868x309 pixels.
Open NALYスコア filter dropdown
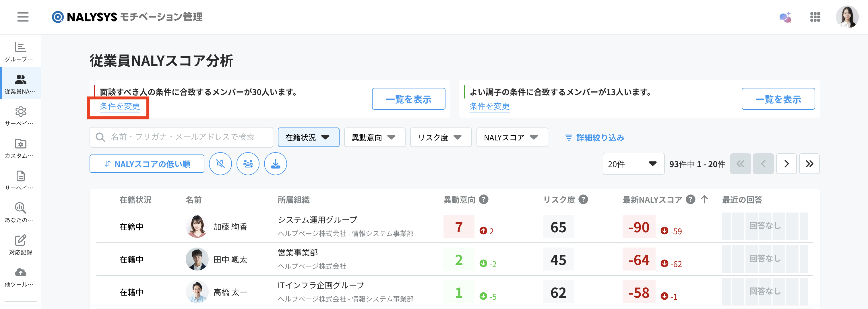pos(512,137)
